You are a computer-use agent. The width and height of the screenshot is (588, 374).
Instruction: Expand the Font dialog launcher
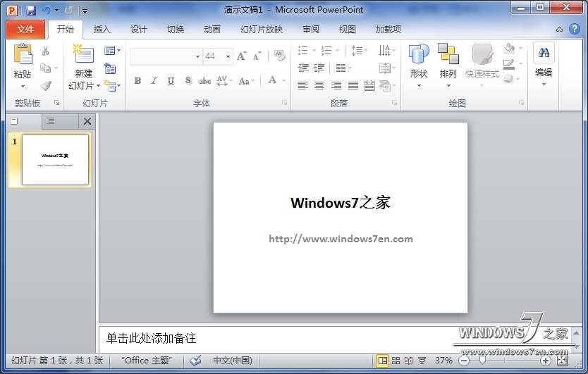[285, 103]
